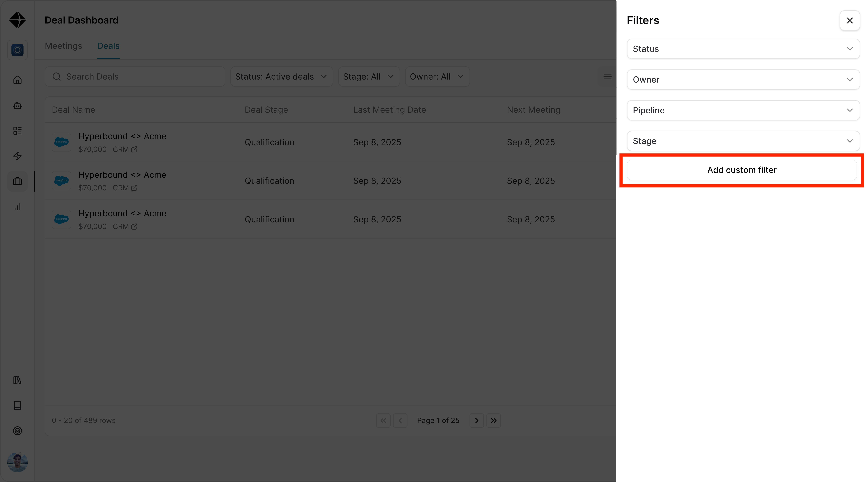Jump to the last page of results
Screen dimensions: 868x482
pyautogui.click(x=493, y=420)
